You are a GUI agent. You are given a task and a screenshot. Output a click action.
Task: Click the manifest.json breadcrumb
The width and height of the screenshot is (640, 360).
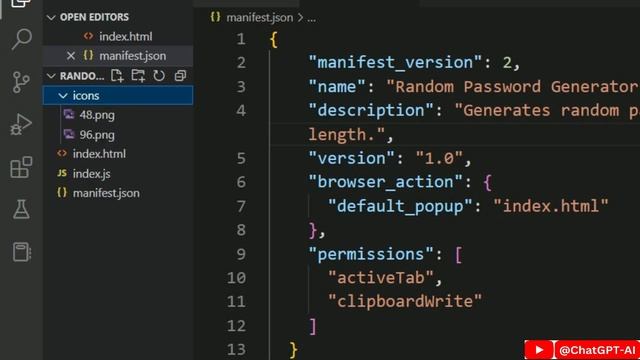click(x=260, y=18)
